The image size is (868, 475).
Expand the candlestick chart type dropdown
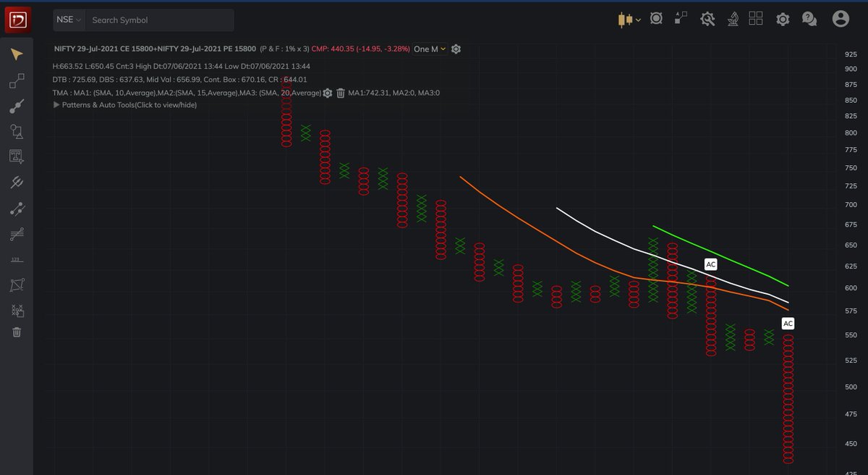[x=628, y=20]
